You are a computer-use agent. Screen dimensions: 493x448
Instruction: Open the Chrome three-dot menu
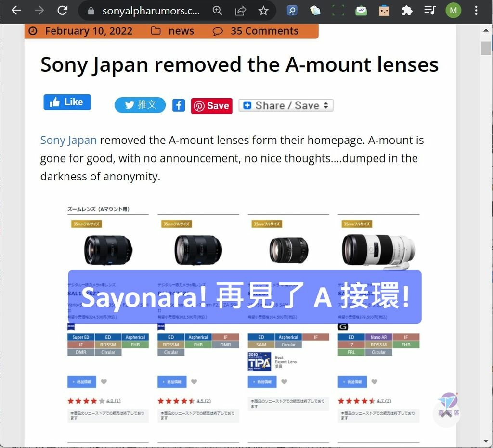[x=476, y=11]
